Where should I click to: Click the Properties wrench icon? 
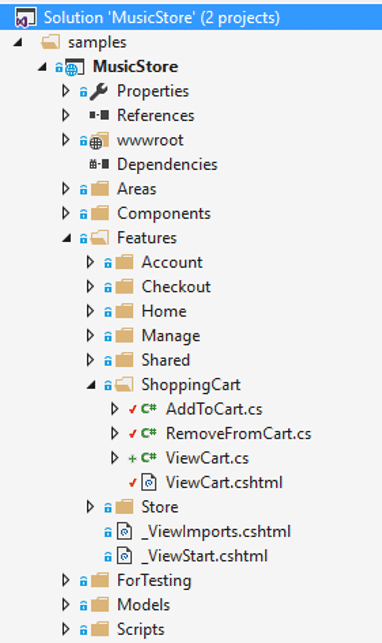pyautogui.click(x=99, y=91)
